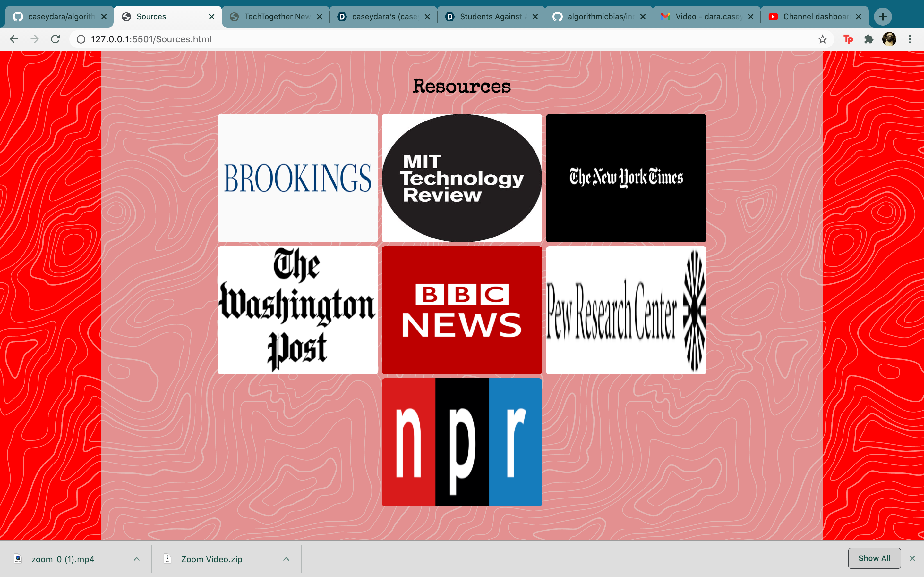
Task: Bookmark this page with the star icon
Action: 822,39
